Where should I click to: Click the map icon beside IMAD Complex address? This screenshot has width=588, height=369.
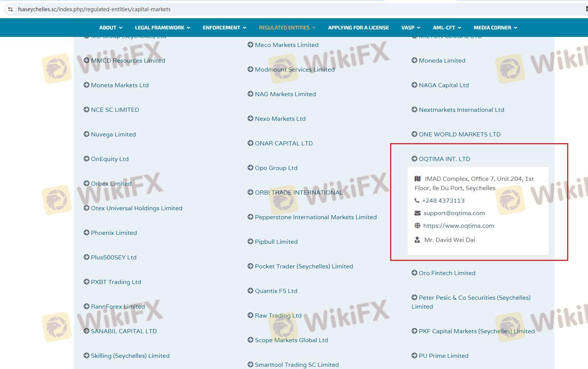[418, 179]
